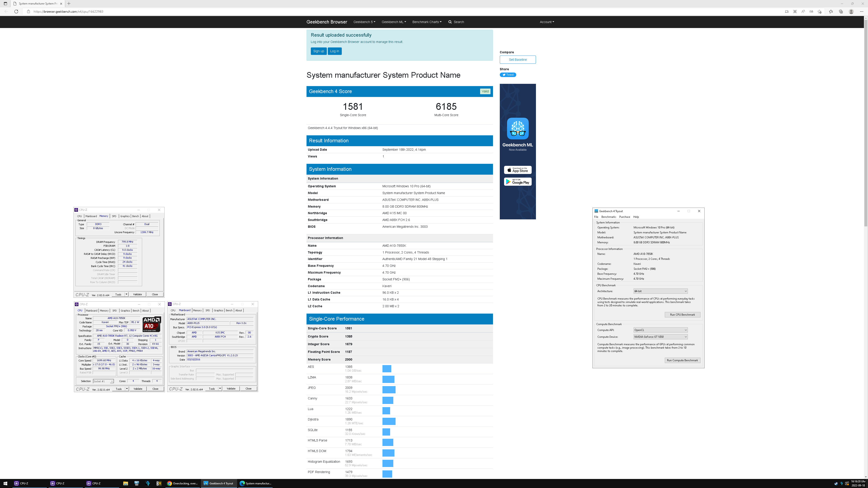The width and height of the screenshot is (868, 488).
Task: Click Set Baseline button
Action: pos(518,60)
